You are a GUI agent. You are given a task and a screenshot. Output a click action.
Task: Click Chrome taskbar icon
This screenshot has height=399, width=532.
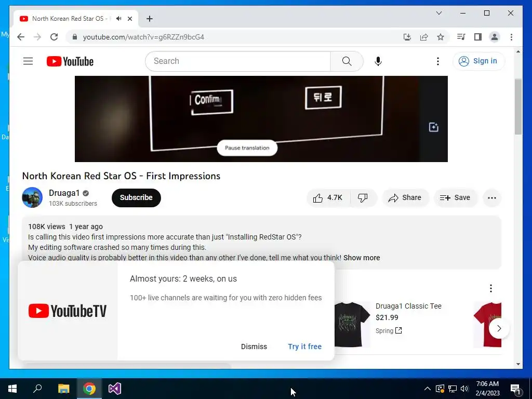pos(89,389)
